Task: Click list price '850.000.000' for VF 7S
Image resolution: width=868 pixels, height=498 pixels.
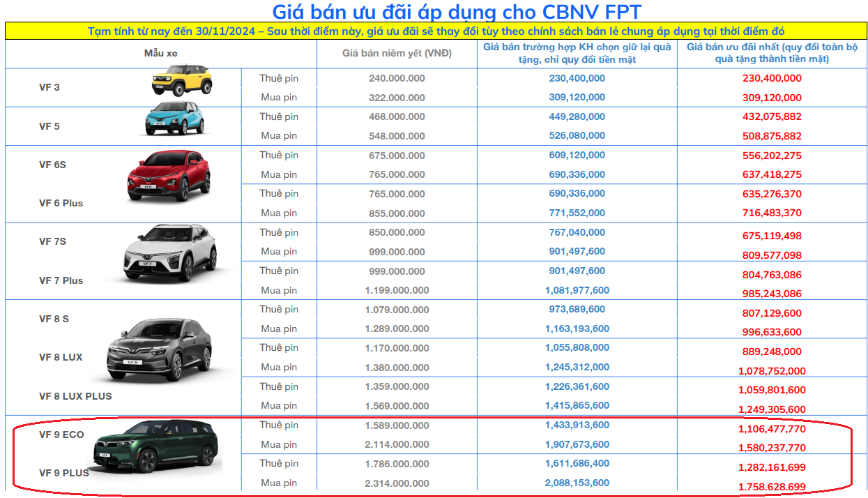Action: coord(397,232)
